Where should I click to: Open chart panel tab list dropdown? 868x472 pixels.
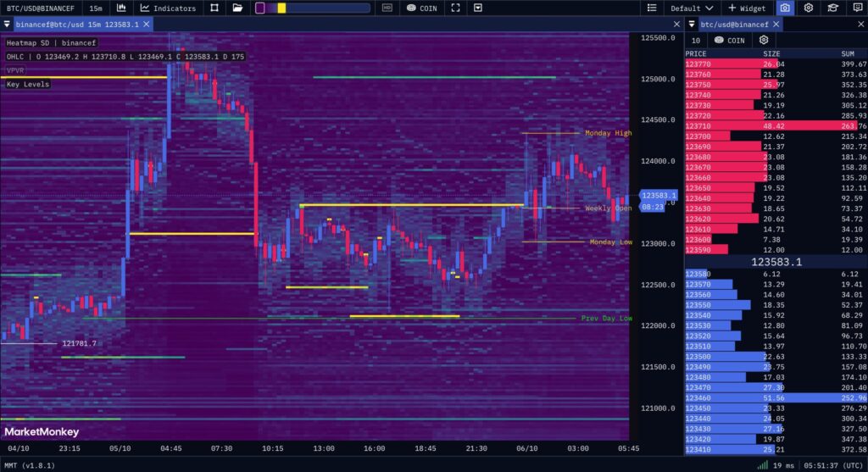pos(7,25)
